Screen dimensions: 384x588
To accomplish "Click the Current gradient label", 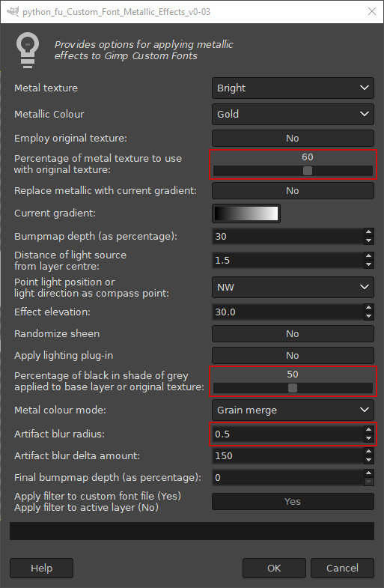I will tap(55, 213).
